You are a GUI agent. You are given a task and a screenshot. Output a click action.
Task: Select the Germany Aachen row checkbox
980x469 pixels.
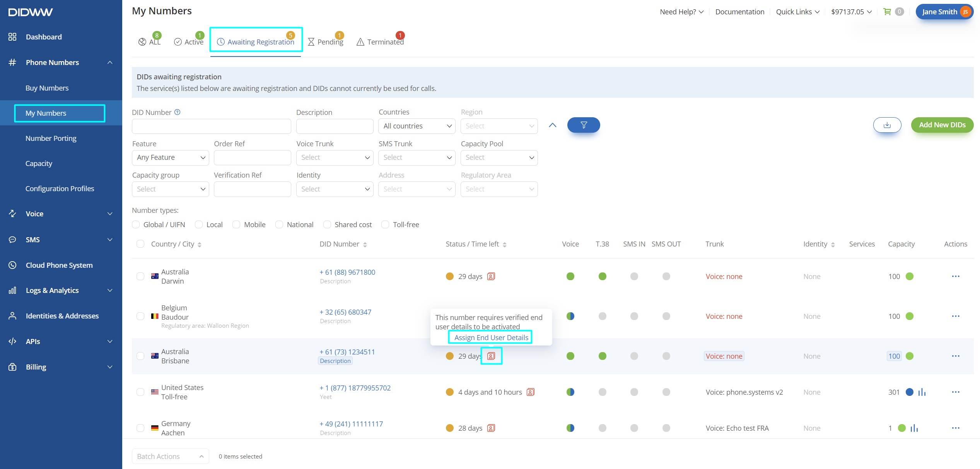click(x=140, y=428)
